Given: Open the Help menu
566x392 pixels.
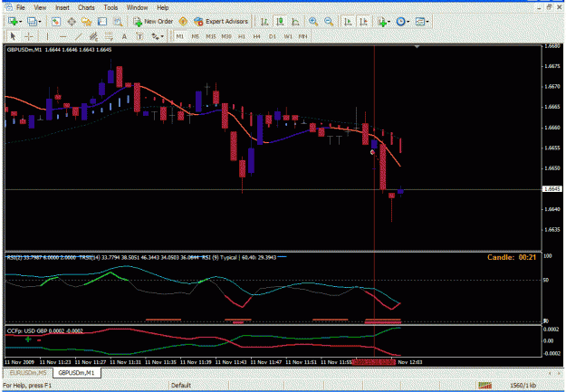Looking at the screenshot, I should [x=162, y=7].
